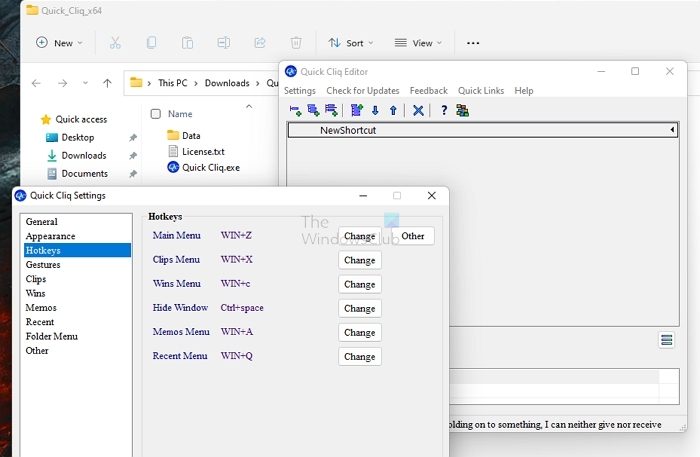
Task: Open the View dropdown in Explorer
Action: tap(418, 43)
